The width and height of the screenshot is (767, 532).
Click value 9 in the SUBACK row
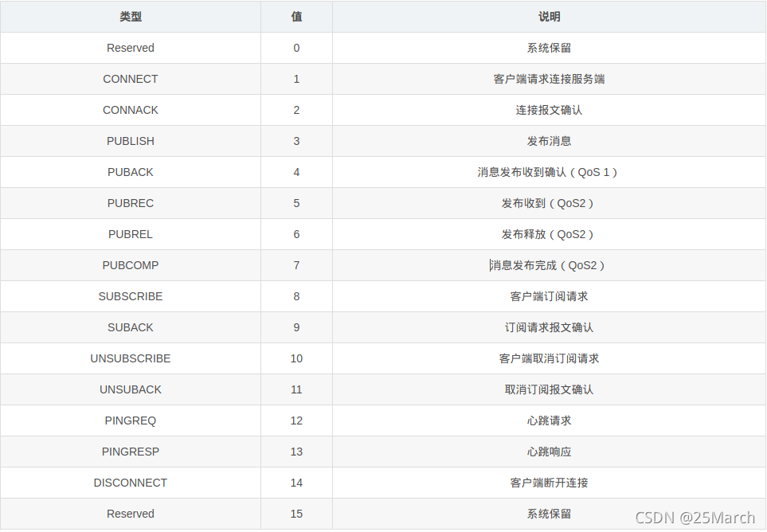[x=296, y=327]
